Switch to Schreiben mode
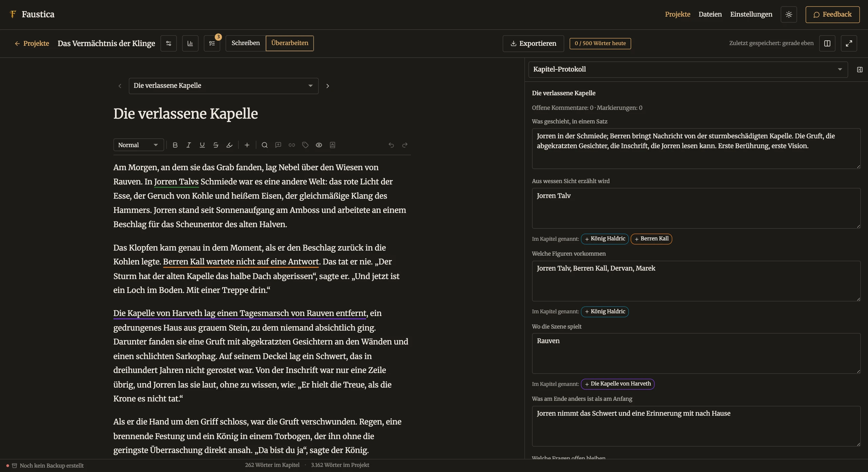Screen dimensions: 868x472 click(246, 43)
